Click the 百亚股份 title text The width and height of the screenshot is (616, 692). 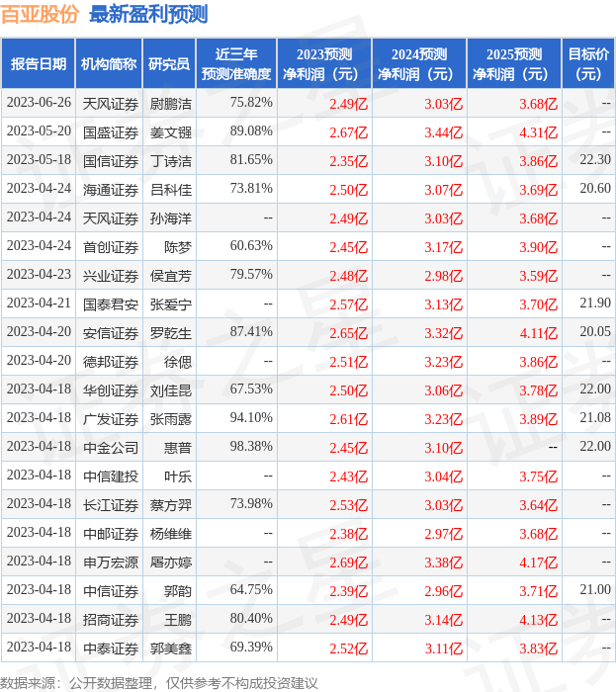[40, 15]
